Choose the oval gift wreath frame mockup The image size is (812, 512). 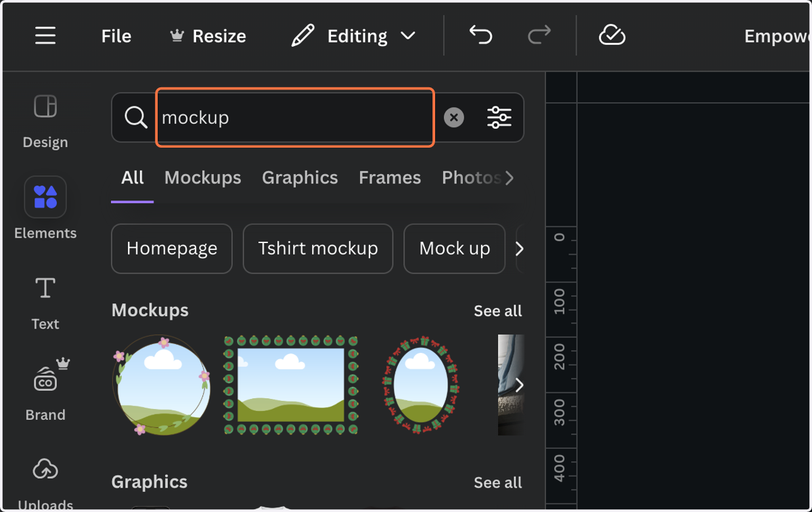(x=421, y=385)
